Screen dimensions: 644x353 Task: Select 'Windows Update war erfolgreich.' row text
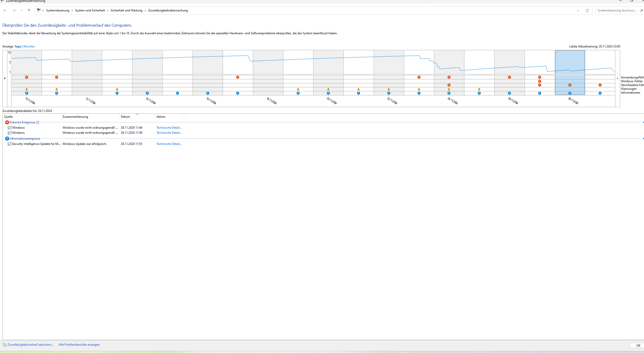85,144
